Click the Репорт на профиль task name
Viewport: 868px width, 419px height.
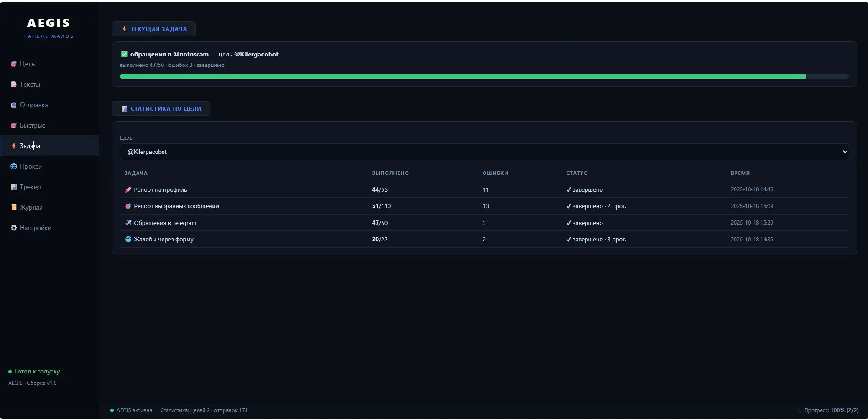[x=160, y=190]
